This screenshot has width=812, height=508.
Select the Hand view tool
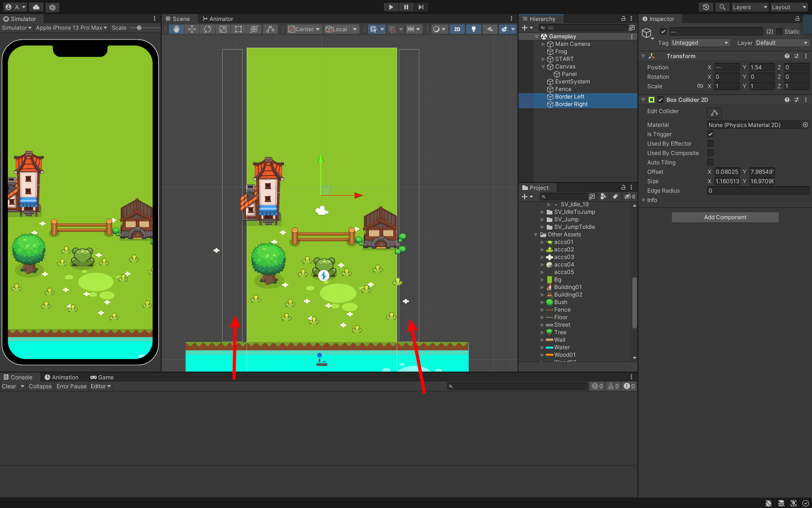(176, 29)
